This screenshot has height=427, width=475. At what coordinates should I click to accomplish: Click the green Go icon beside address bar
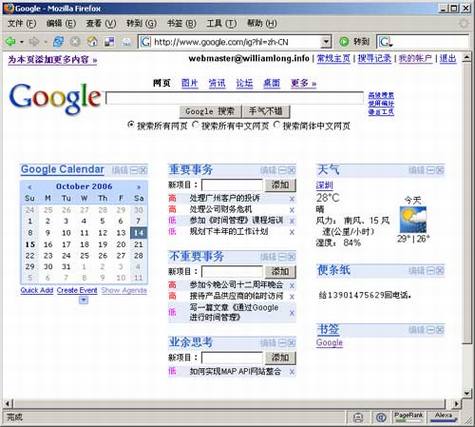click(x=344, y=42)
